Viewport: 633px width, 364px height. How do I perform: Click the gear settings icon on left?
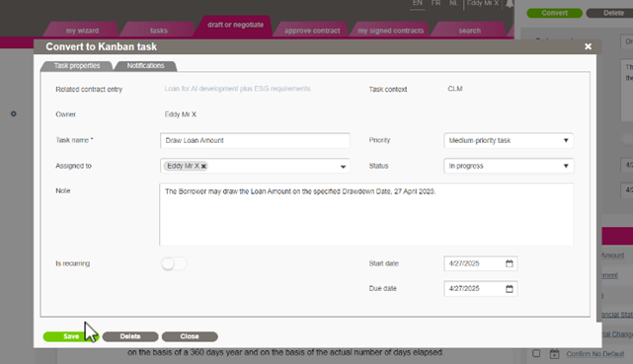(13, 114)
